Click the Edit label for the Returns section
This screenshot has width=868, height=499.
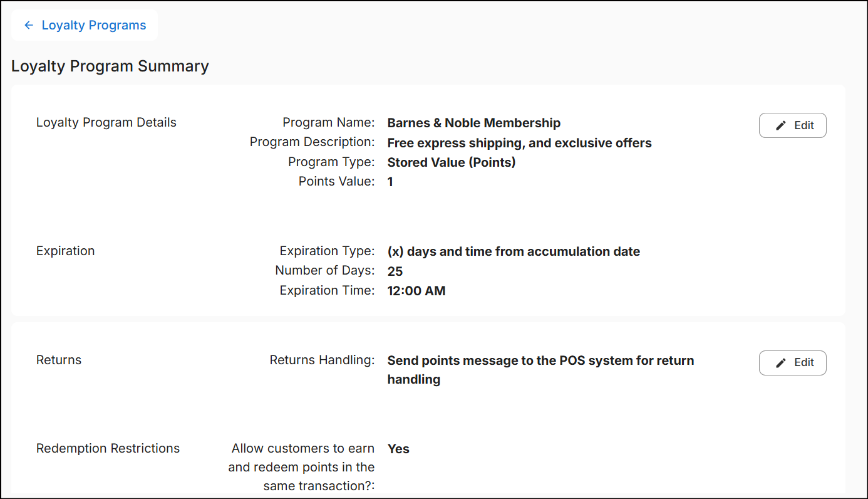804,363
